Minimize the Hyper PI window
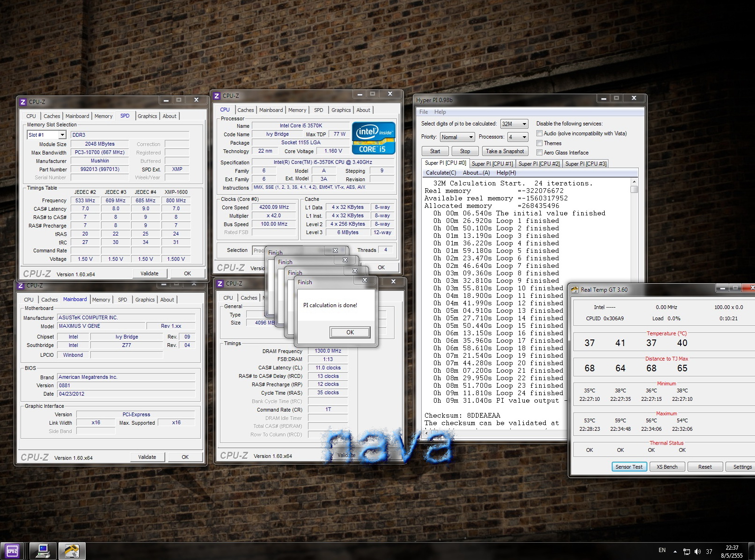The width and height of the screenshot is (755, 560). click(x=604, y=98)
